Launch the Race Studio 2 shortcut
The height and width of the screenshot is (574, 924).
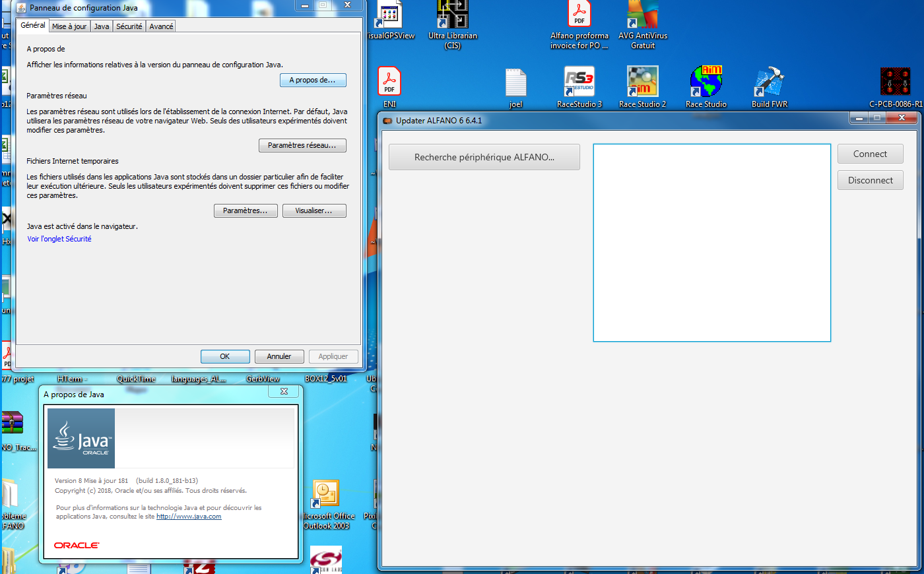(x=642, y=82)
